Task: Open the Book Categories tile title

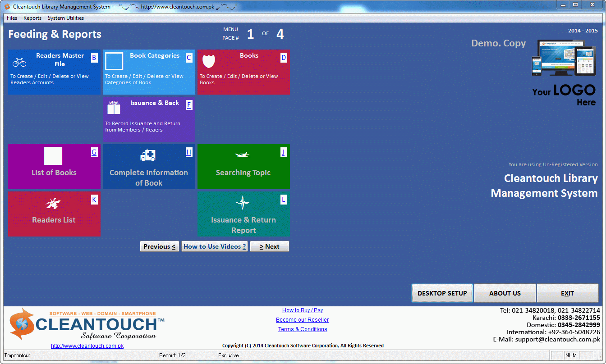Action: (x=155, y=56)
